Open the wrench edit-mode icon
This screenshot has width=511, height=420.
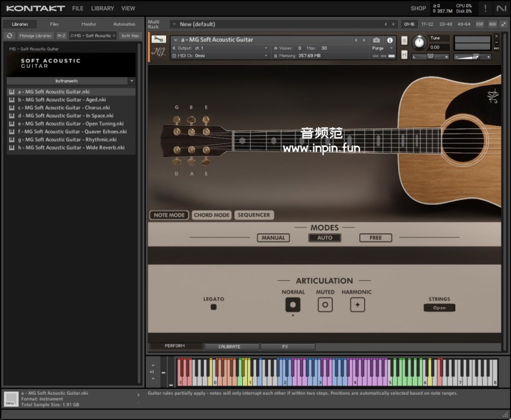tap(159, 40)
